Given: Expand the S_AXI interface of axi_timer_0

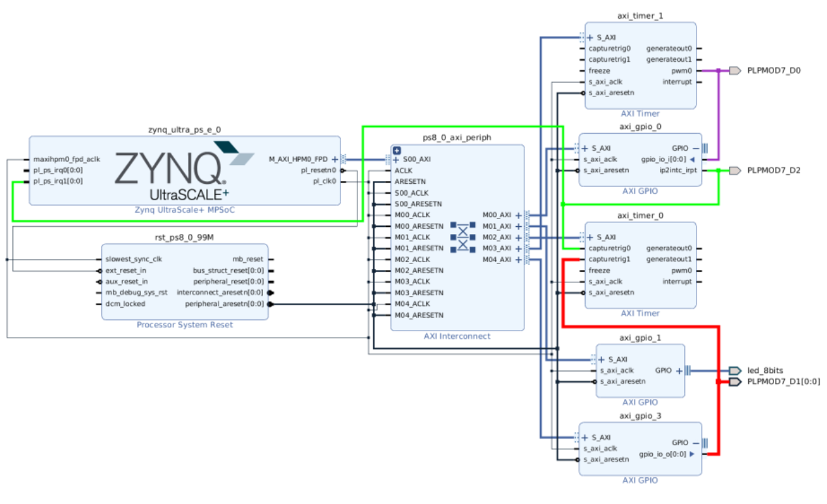Looking at the screenshot, I should click(590, 237).
